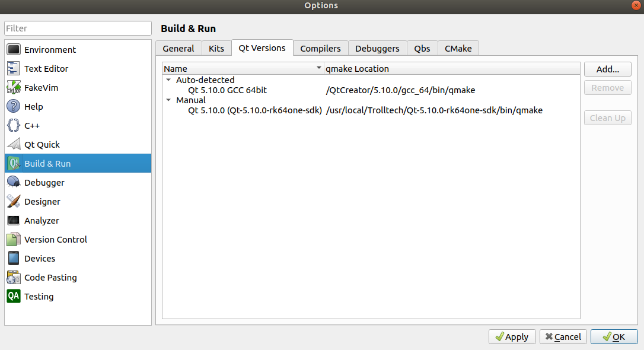Select the Debugger bug icon

[x=14, y=182]
